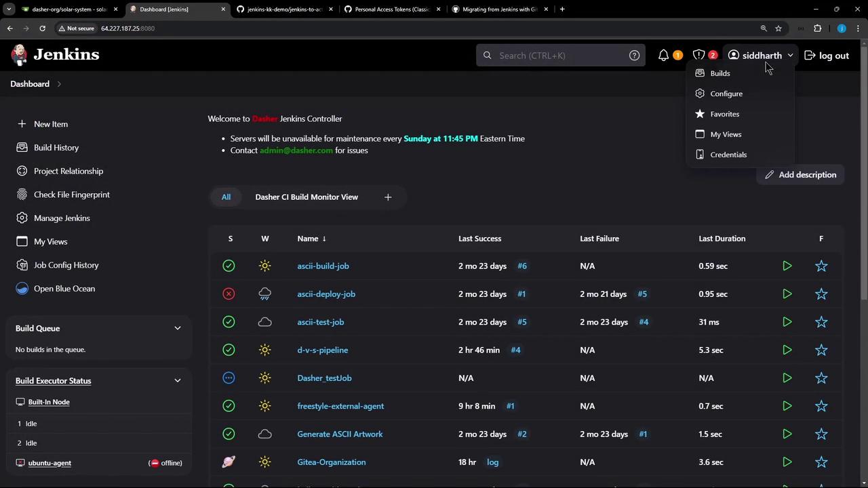This screenshot has height=488, width=868.
Task: Toggle the favorite star on d-v-s-pipeline
Action: tap(821, 350)
